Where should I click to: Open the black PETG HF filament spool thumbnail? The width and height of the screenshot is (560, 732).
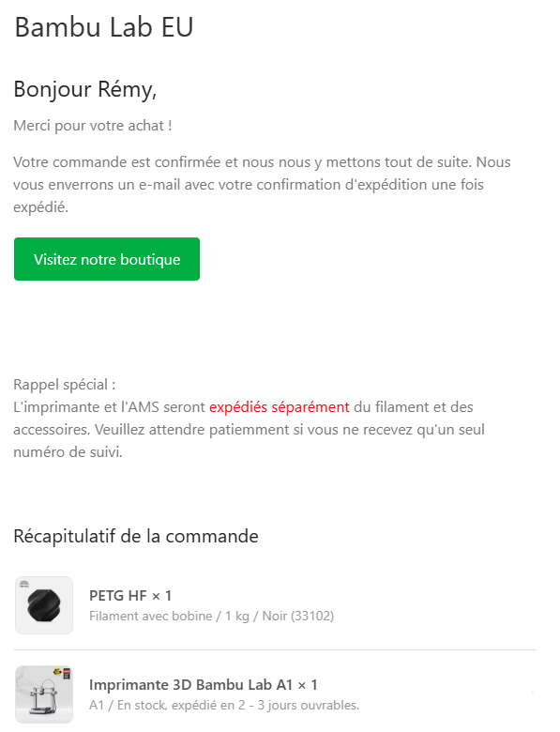pos(44,605)
